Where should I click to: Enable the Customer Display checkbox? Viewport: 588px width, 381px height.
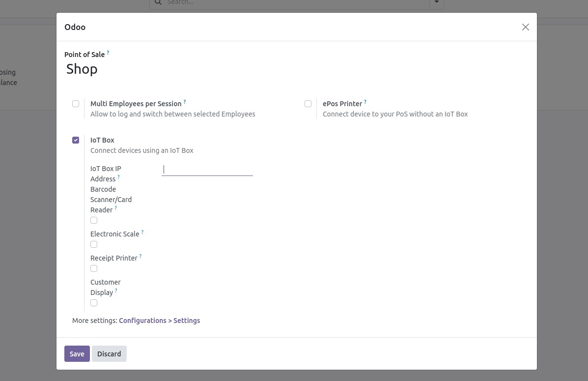(x=94, y=303)
